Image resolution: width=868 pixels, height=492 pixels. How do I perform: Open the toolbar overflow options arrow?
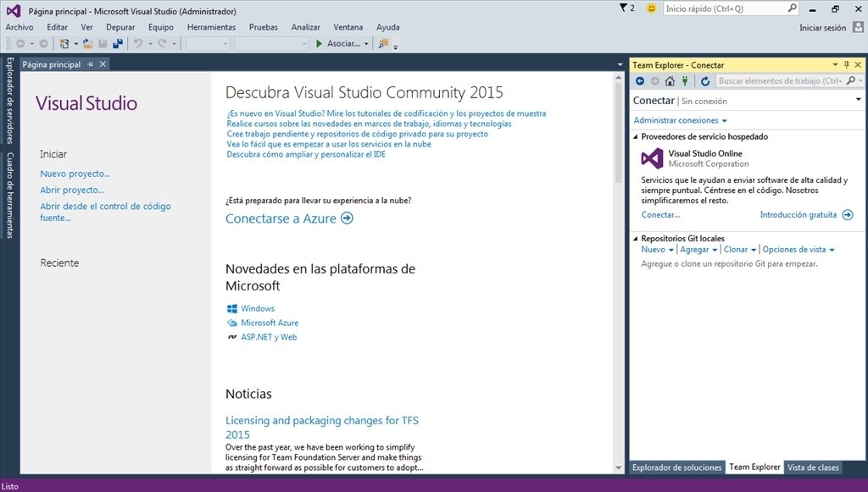pyautogui.click(x=395, y=47)
